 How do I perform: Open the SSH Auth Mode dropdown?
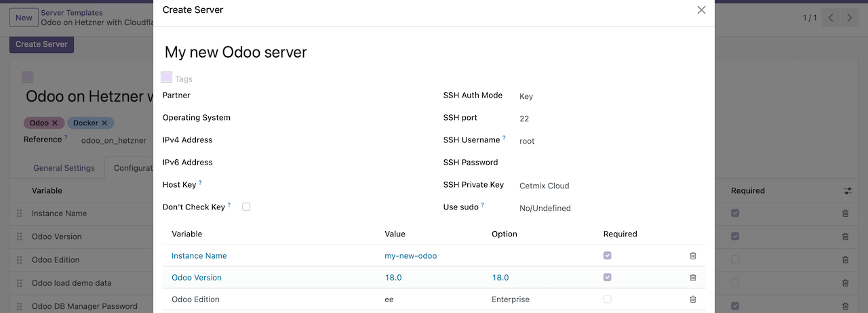click(x=610, y=96)
